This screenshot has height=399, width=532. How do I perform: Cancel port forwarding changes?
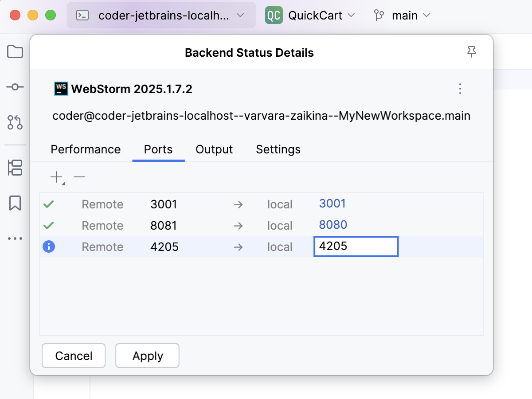click(x=74, y=356)
